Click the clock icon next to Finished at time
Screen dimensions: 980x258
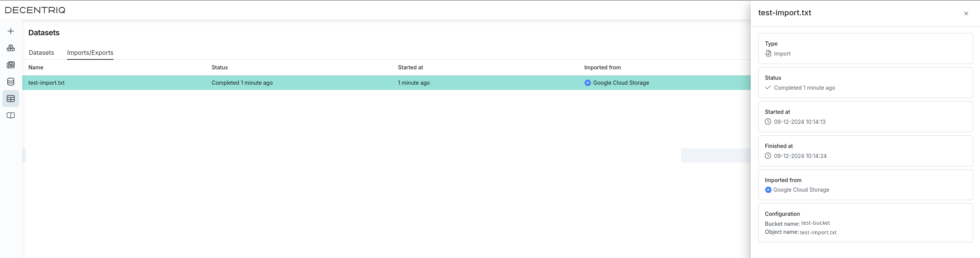click(x=768, y=156)
